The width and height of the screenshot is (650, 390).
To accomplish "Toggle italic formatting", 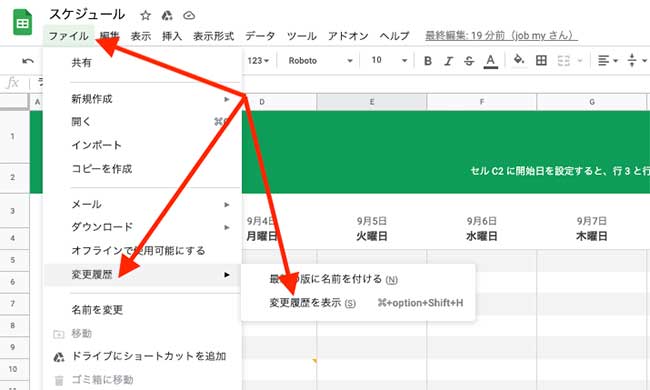I will click(x=448, y=61).
